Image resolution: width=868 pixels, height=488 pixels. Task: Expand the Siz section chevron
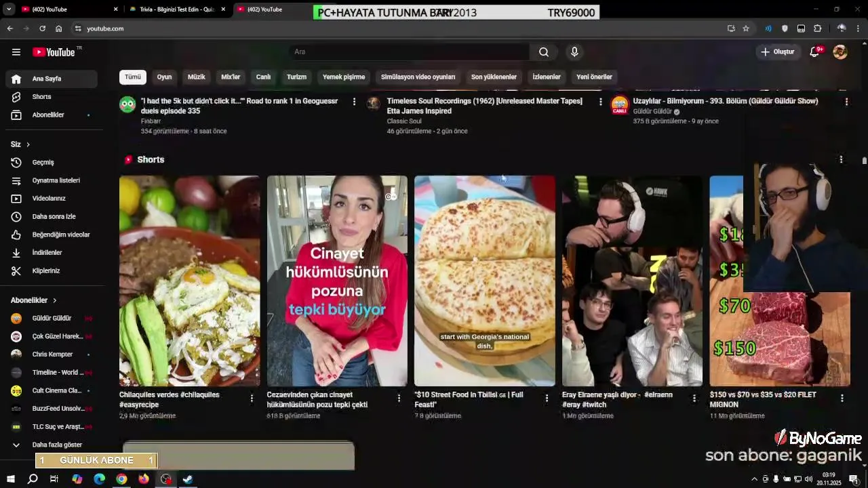point(28,144)
